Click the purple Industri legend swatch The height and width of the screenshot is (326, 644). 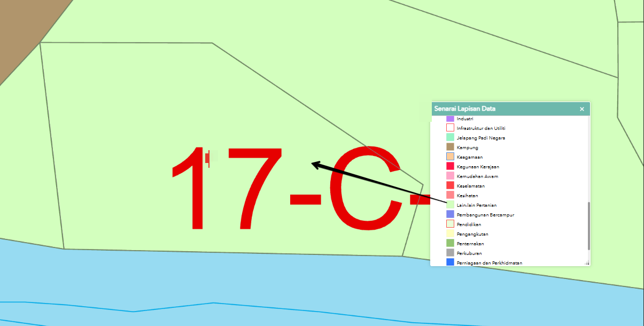[x=450, y=118]
